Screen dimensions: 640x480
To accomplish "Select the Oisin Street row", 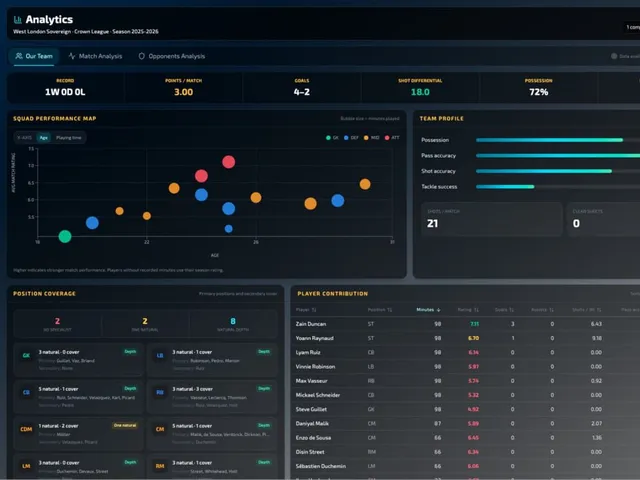I will point(465,452).
